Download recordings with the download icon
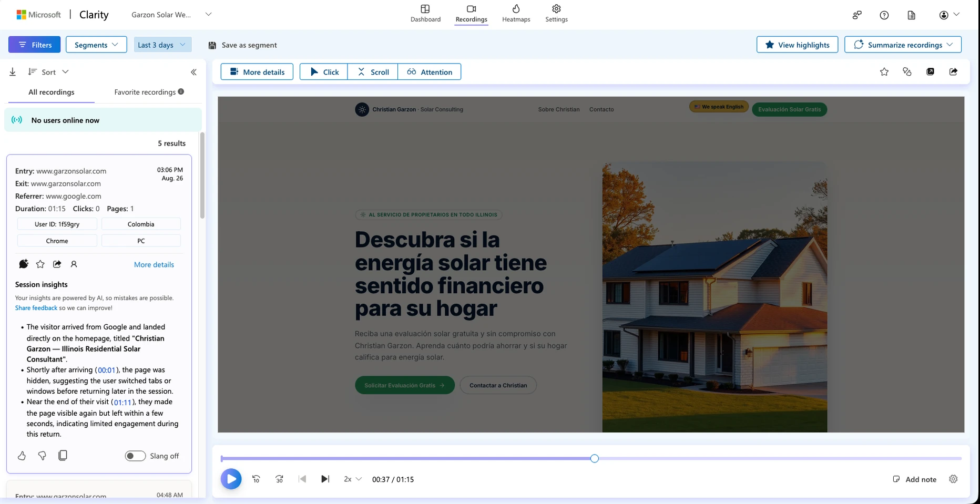Image resolution: width=980 pixels, height=504 pixels. [13, 72]
